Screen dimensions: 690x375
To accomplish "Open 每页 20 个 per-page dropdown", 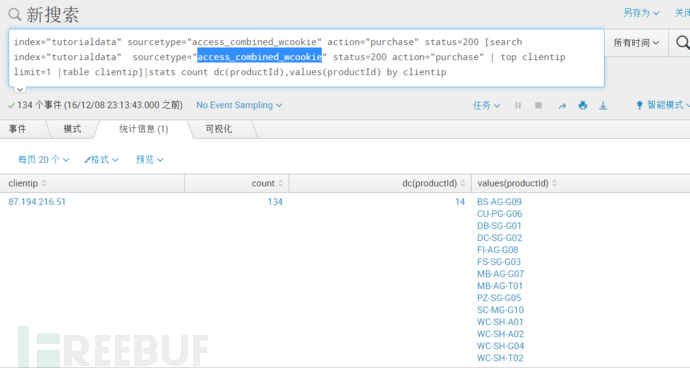I will [x=43, y=159].
